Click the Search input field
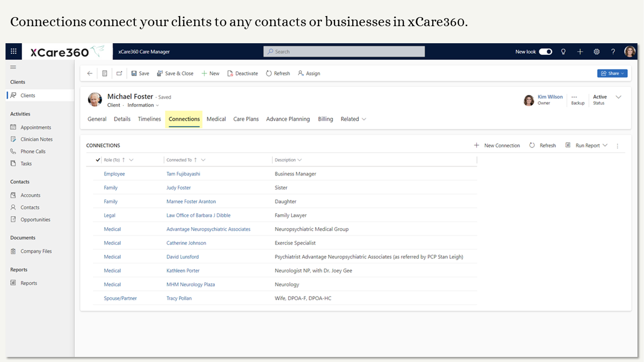This screenshot has height=362, width=644. [344, 51]
